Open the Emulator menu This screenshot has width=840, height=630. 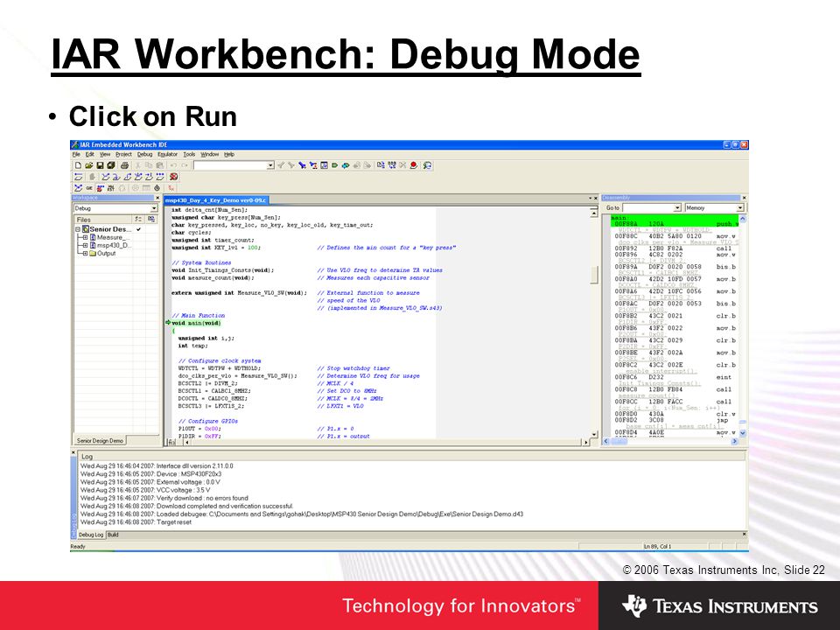pyautogui.click(x=168, y=154)
